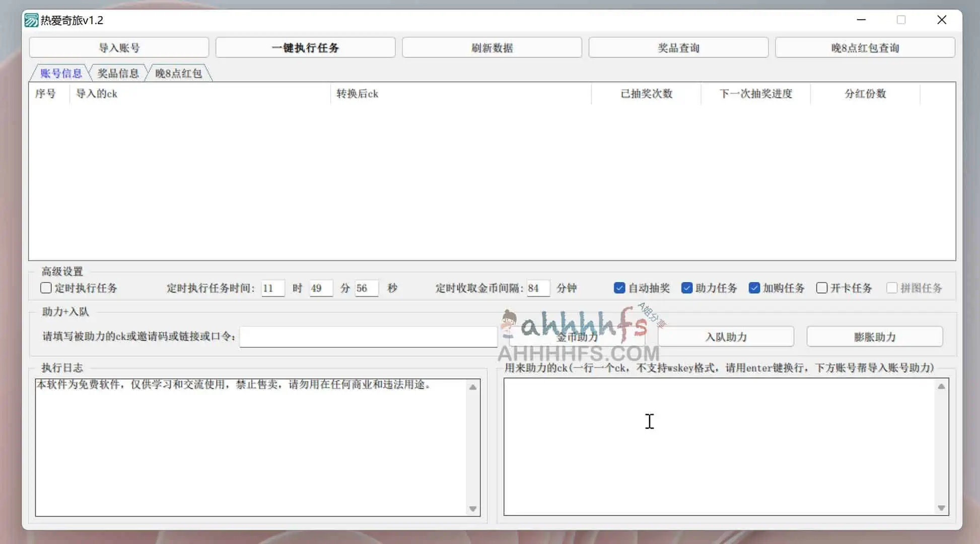This screenshot has width=980, height=544.
Task: Switch to the 奖品信息 tab
Action: (118, 74)
